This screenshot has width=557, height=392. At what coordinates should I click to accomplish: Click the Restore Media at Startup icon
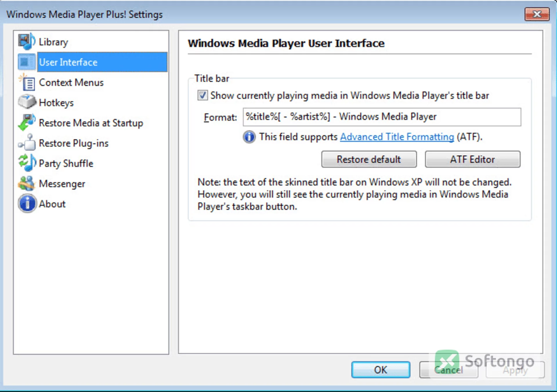click(27, 122)
